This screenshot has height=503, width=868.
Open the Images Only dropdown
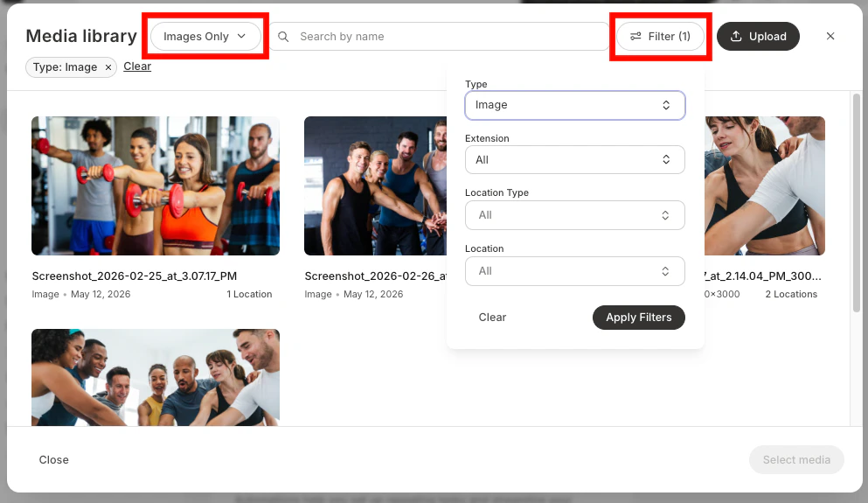205,37
